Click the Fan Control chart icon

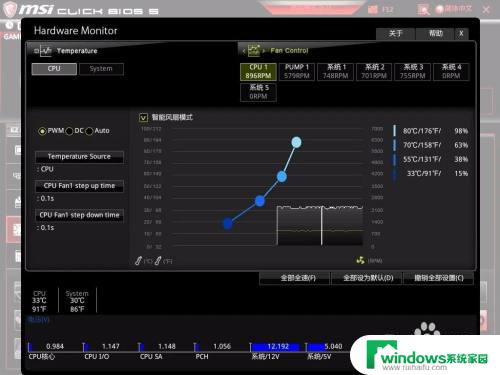[254, 51]
